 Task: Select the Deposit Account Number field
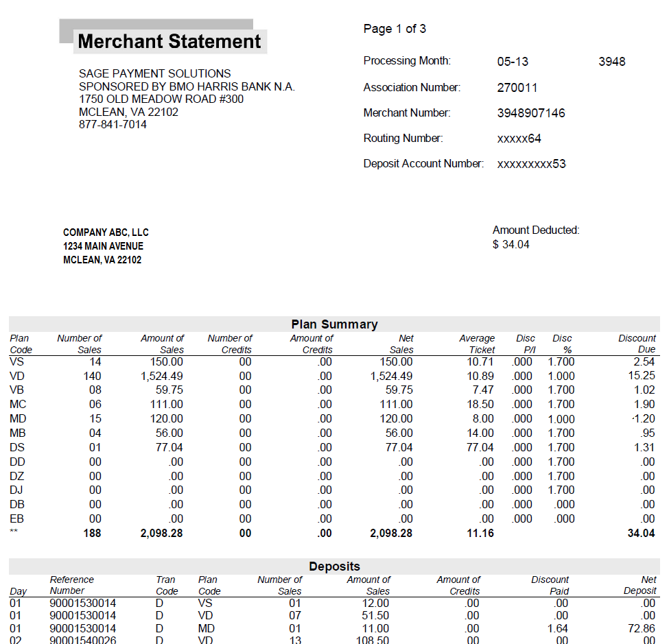coord(532,164)
